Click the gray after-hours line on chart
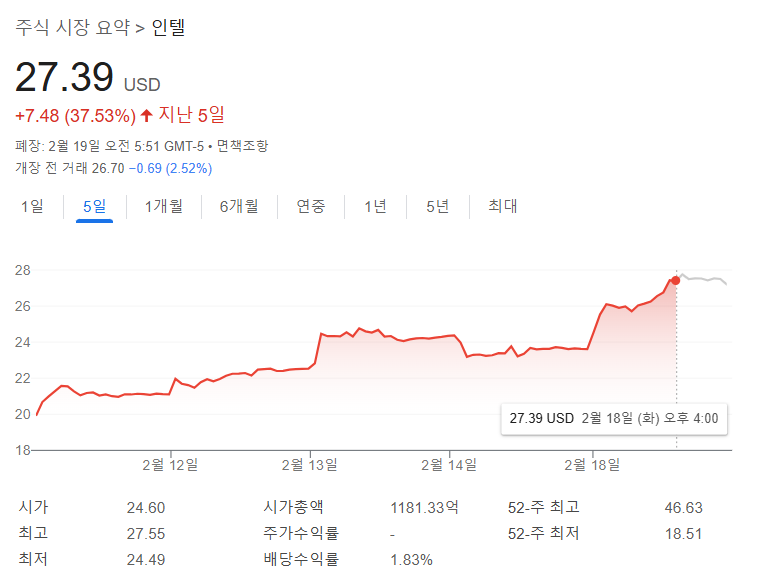This screenshot has width=761, height=588. pyautogui.click(x=704, y=279)
